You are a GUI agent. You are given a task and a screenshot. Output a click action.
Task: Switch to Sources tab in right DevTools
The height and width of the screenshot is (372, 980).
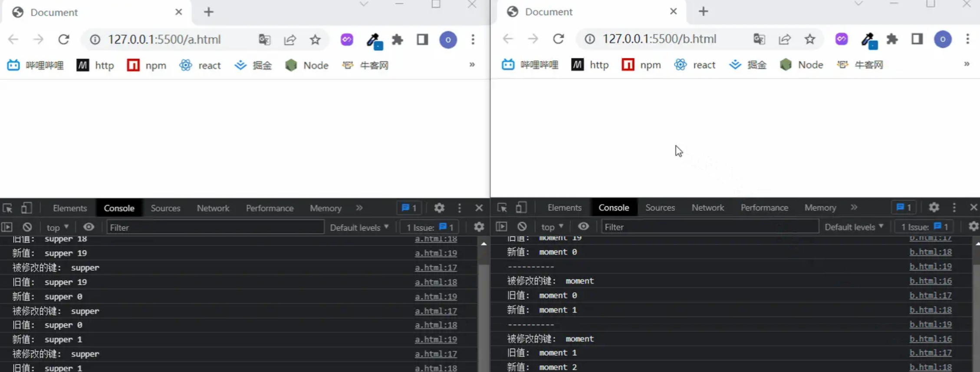click(660, 208)
